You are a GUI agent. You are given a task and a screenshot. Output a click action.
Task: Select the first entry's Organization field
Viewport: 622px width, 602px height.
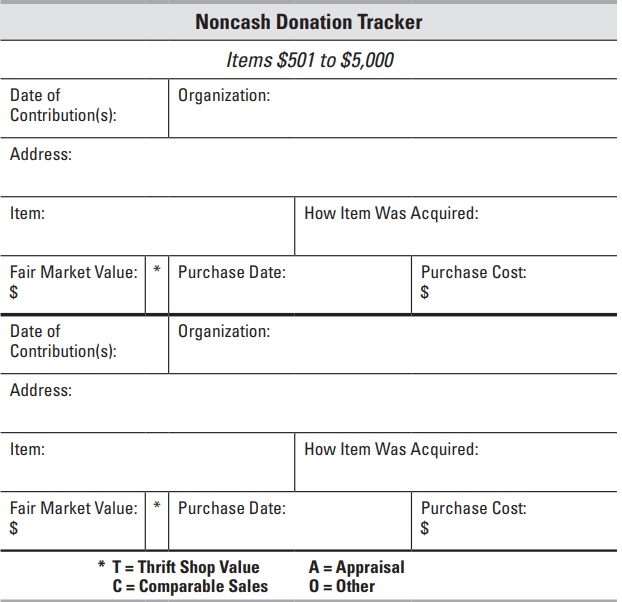392,107
